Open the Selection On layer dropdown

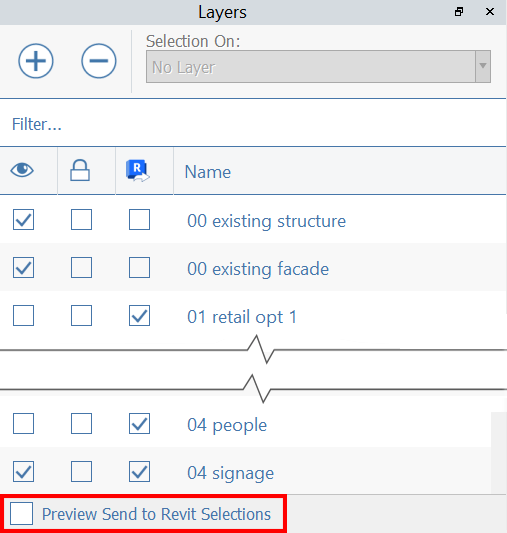coord(318,67)
